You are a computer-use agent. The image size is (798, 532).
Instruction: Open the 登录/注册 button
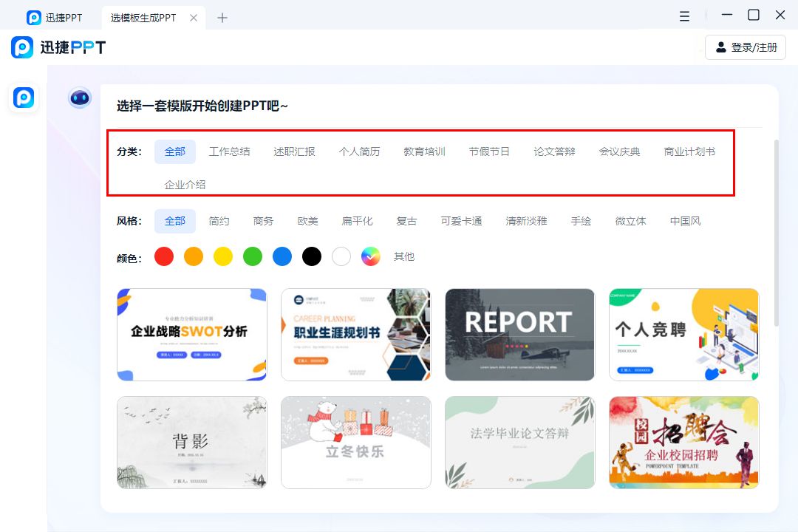(746, 47)
